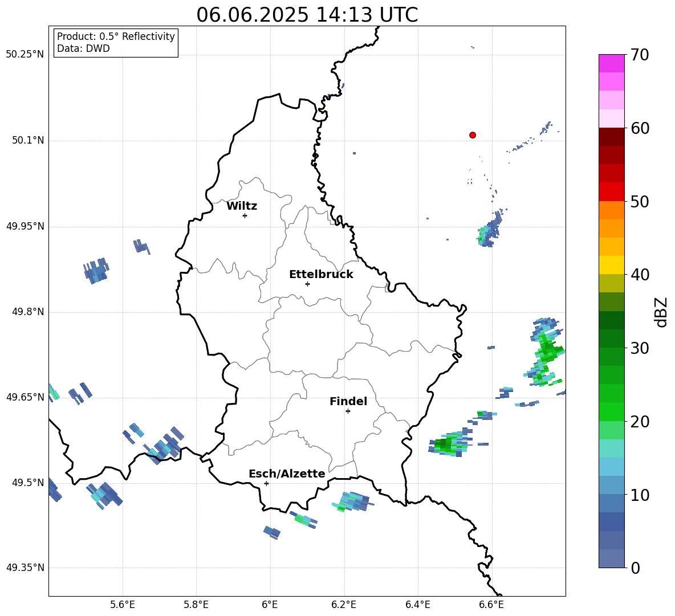The height and width of the screenshot is (616, 675).
Task: Click the 49.95°N latitude label
Action: tap(25, 227)
